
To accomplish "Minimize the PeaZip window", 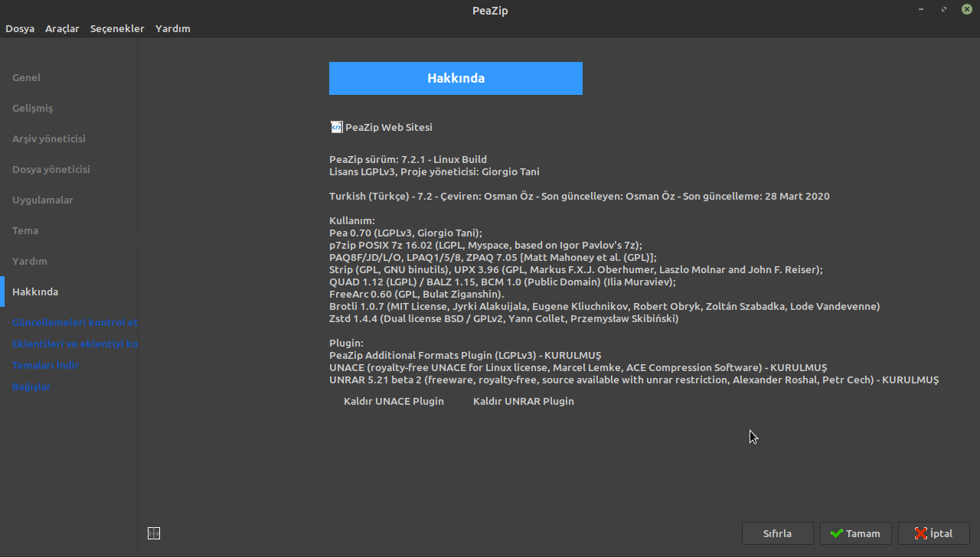I will coord(921,10).
